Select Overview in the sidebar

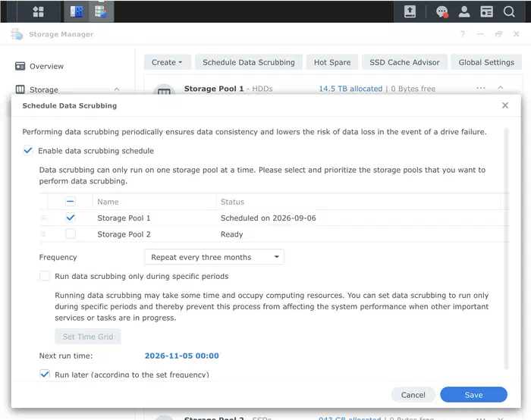[x=46, y=66]
